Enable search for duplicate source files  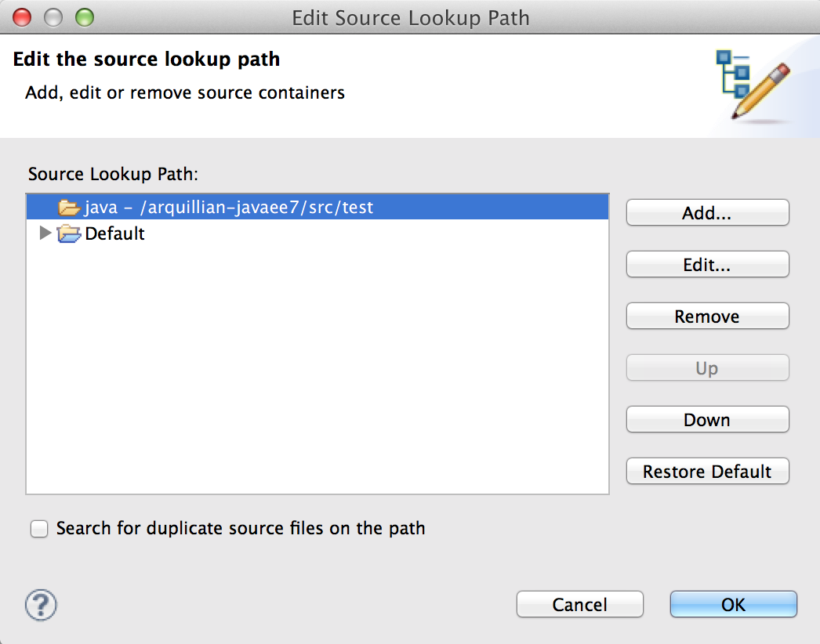(x=38, y=529)
